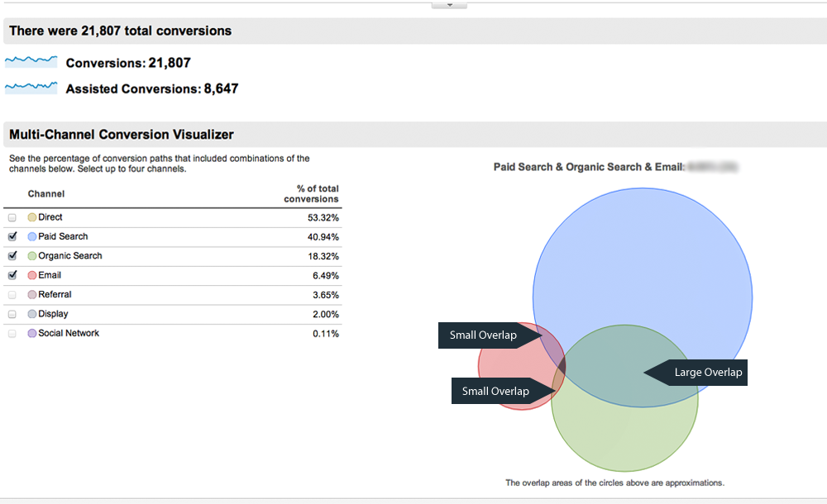Uncheck the Organic Search checkbox
Image resolution: width=827 pixels, height=504 pixels.
point(12,256)
